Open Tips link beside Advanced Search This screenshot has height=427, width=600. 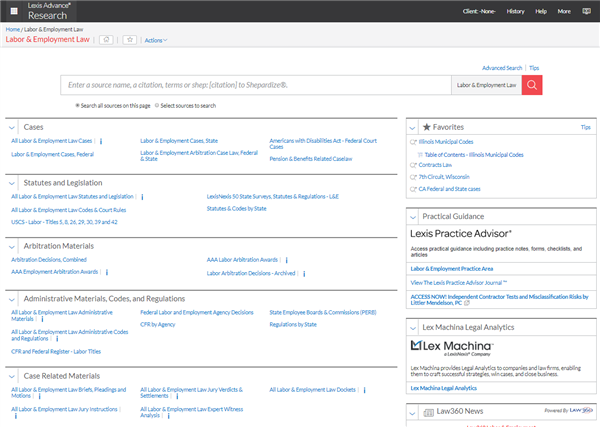pos(534,68)
